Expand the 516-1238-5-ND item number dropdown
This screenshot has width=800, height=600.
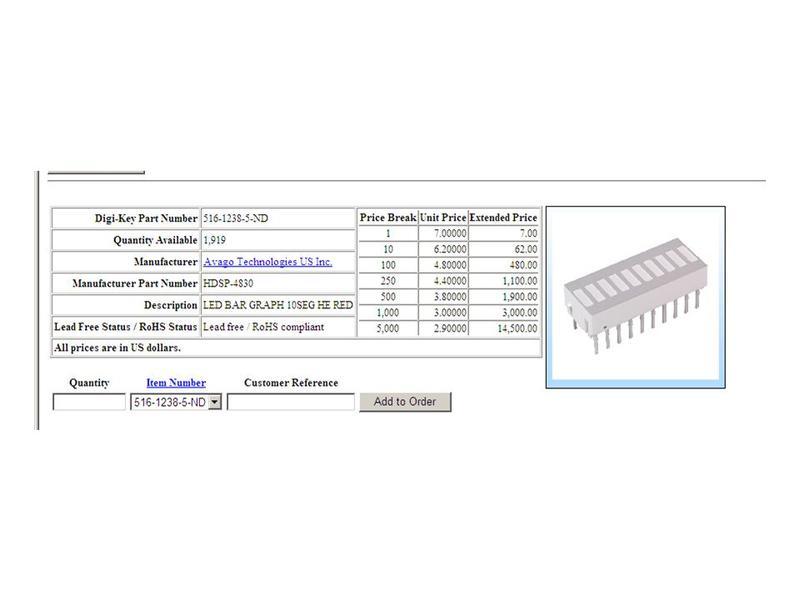(x=215, y=402)
